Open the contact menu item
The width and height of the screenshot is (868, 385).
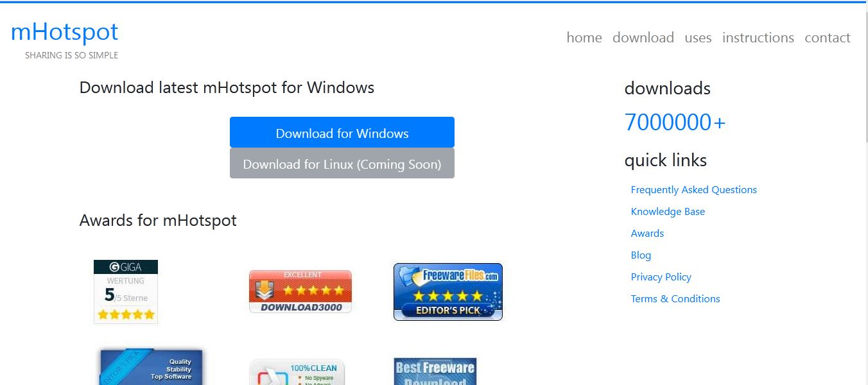[828, 38]
